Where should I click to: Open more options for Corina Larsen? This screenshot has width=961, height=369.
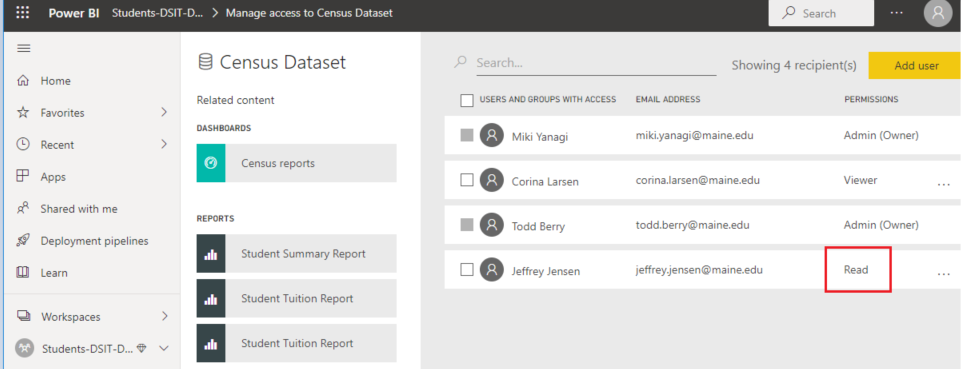(x=944, y=183)
